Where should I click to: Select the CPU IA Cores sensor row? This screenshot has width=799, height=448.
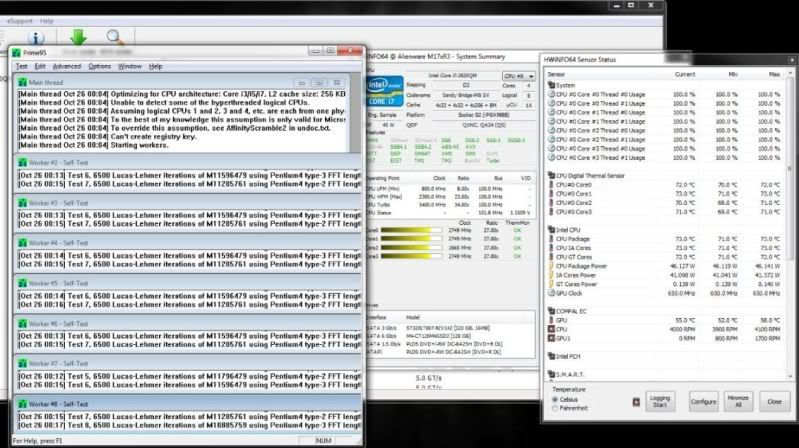click(665, 248)
